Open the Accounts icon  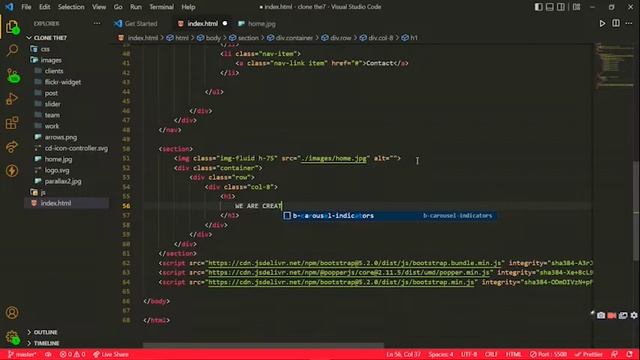(12, 313)
